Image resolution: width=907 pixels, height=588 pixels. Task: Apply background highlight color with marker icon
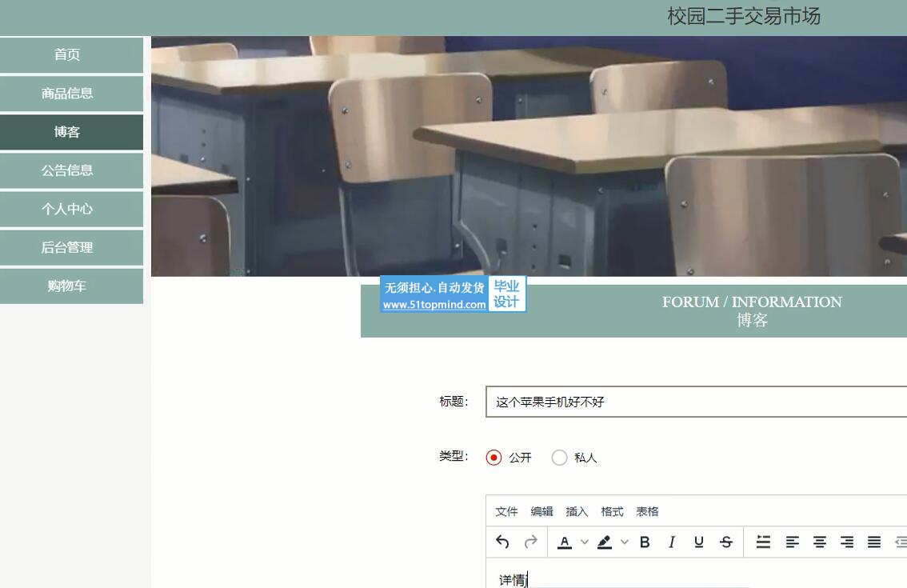click(x=605, y=542)
